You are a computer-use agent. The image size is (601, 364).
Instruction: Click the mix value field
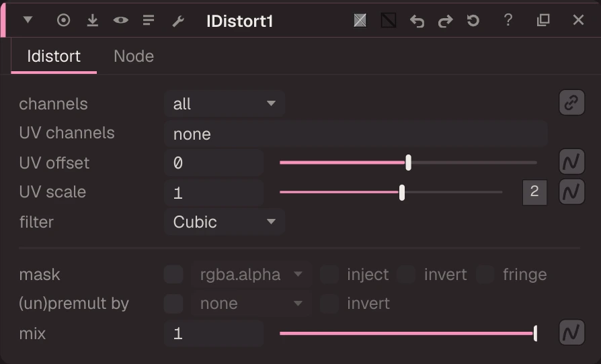tap(214, 333)
